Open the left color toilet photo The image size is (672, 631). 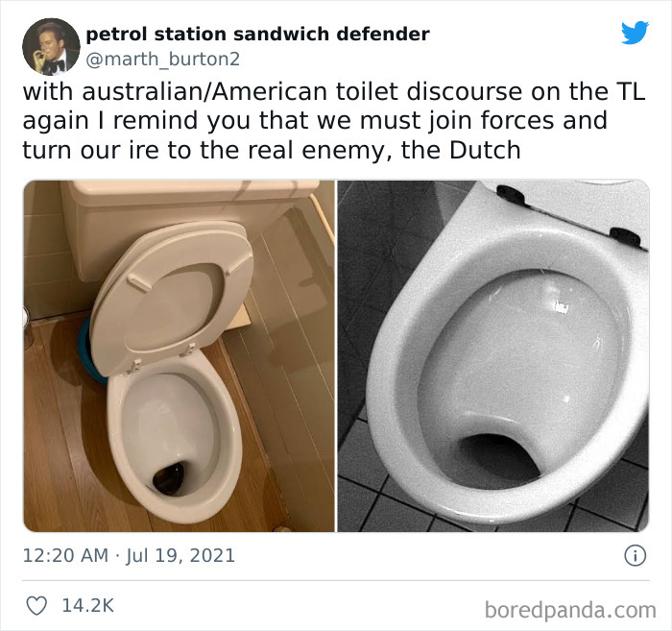179,355
